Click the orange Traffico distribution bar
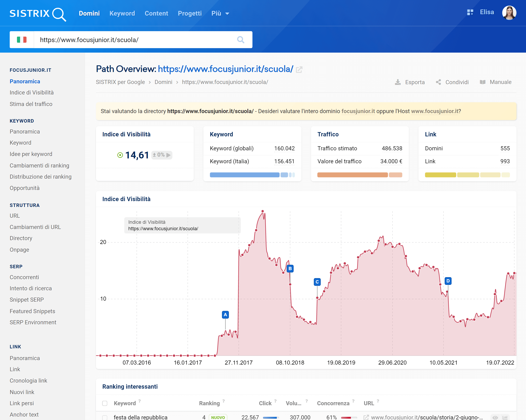 coord(360,175)
